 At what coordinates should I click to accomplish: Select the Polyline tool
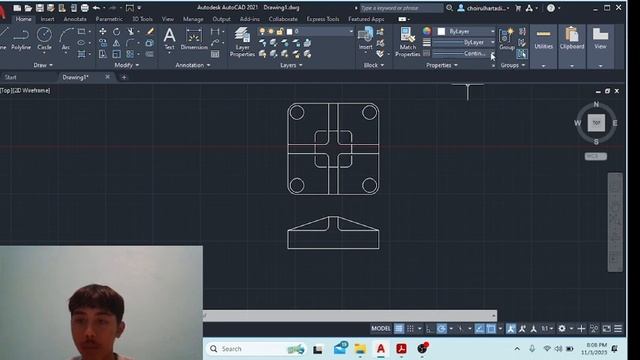coord(21,39)
